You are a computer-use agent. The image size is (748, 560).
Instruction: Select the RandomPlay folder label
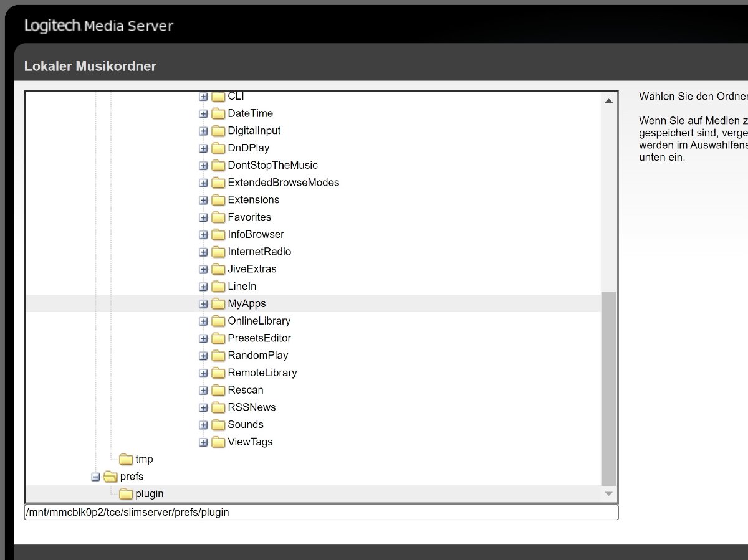258,356
